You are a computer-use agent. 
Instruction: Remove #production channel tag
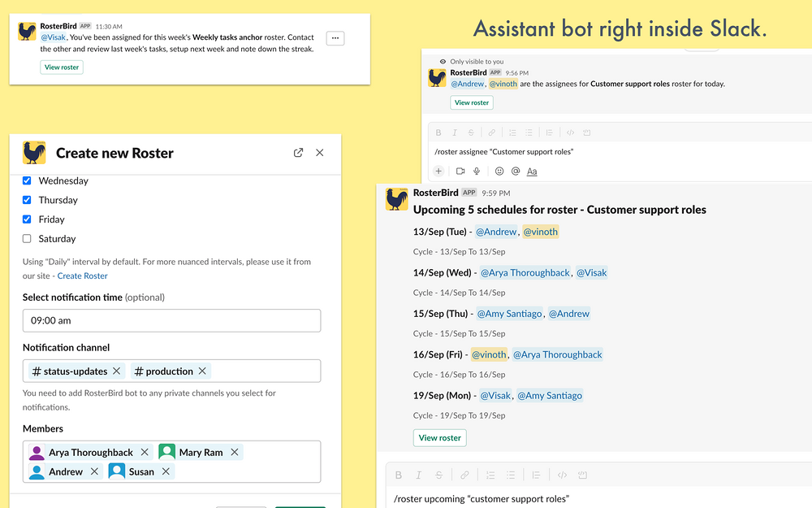pos(202,371)
